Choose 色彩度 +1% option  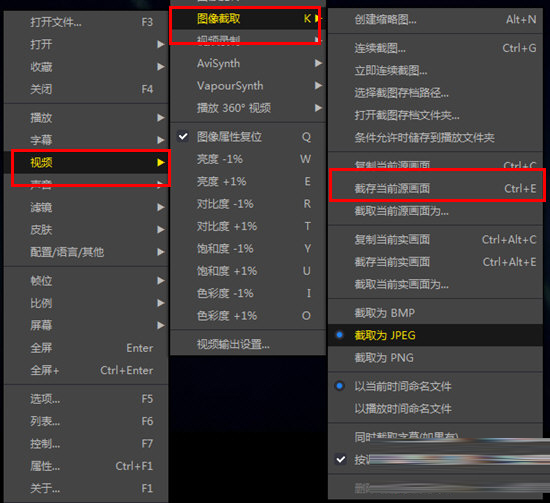click(248, 316)
